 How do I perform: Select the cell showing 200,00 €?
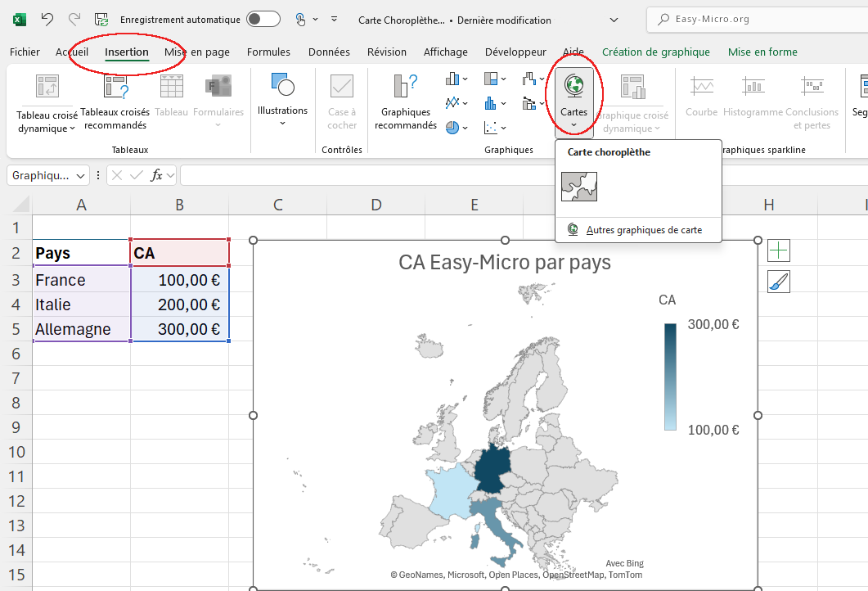click(x=180, y=305)
